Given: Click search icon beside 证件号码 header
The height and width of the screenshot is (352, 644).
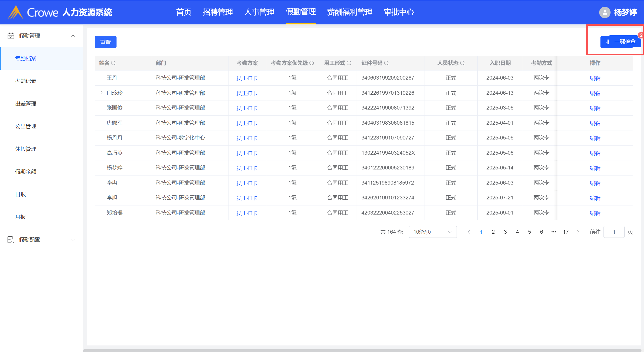Looking at the screenshot, I should (x=386, y=63).
